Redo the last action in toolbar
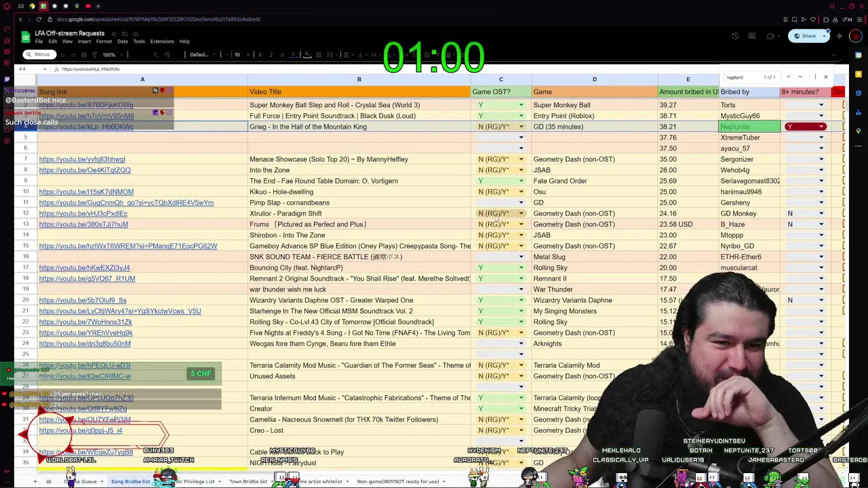 pyautogui.click(x=73, y=55)
